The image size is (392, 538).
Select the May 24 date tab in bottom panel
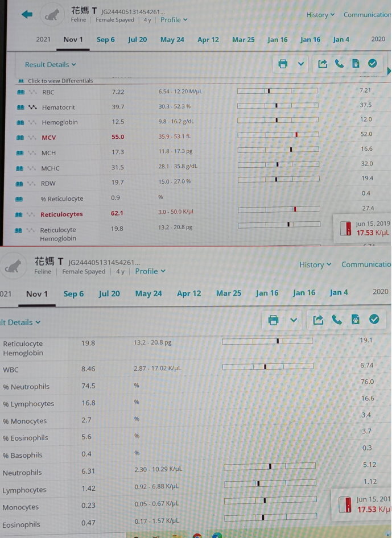click(148, 293)
